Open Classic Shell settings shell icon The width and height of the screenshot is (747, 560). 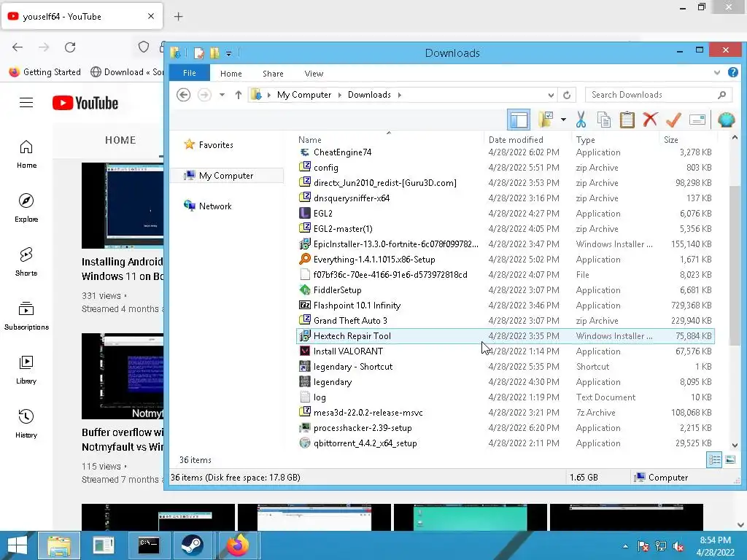[726, 120]
